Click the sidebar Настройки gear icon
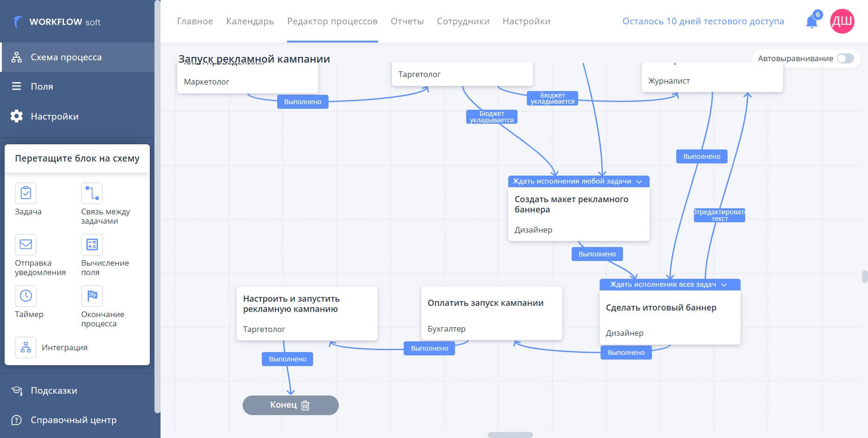 pos(17,116)
